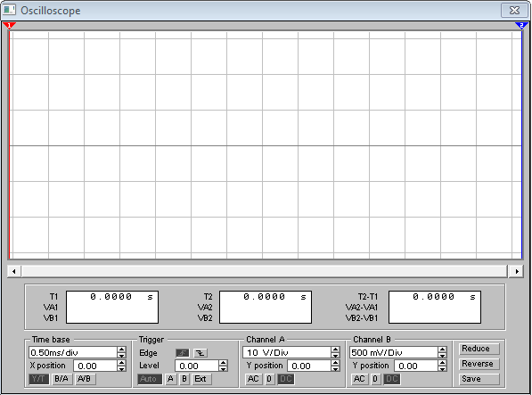Screen dimensions: 532x395
Task: Click the T2-T1 readout box
Action: (x=435, y=307)
